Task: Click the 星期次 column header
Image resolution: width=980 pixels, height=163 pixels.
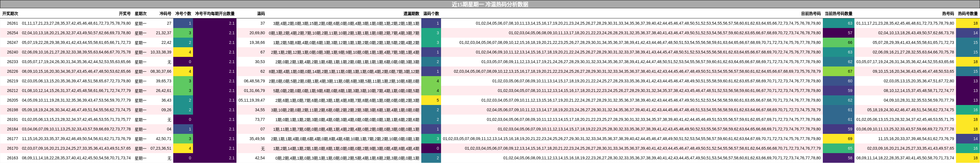Action: [x=140, y=13]
